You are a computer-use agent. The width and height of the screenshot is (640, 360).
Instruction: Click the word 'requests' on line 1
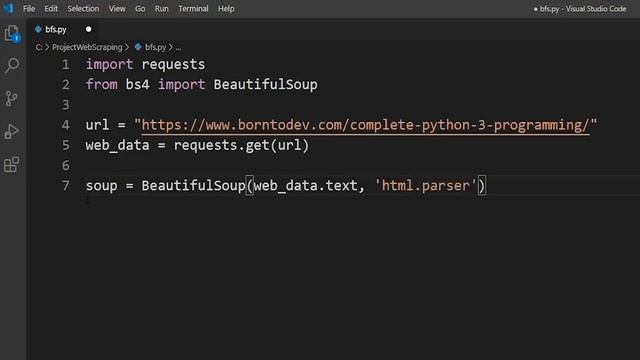pos(173,64)
